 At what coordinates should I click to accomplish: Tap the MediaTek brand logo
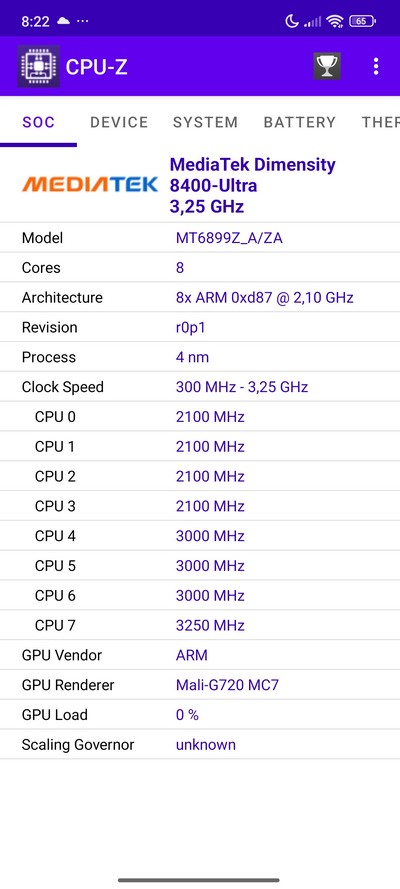coord(90,184)
